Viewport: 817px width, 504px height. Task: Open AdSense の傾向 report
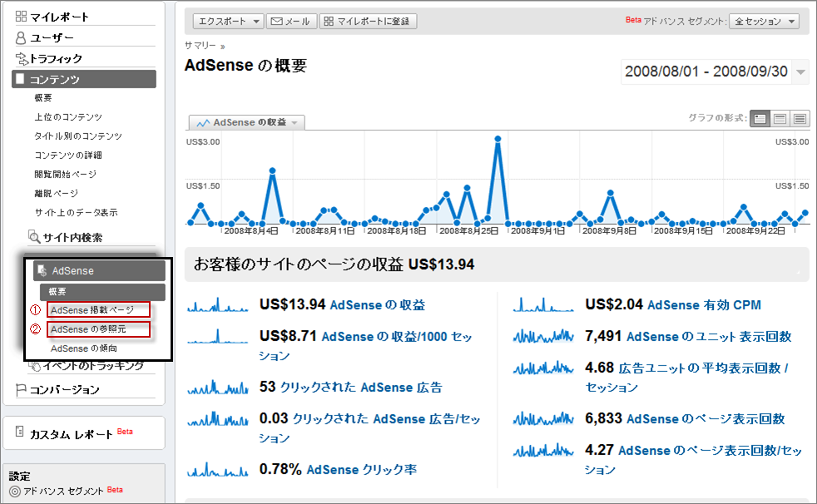pyautogui.click(x=83, y=348)
